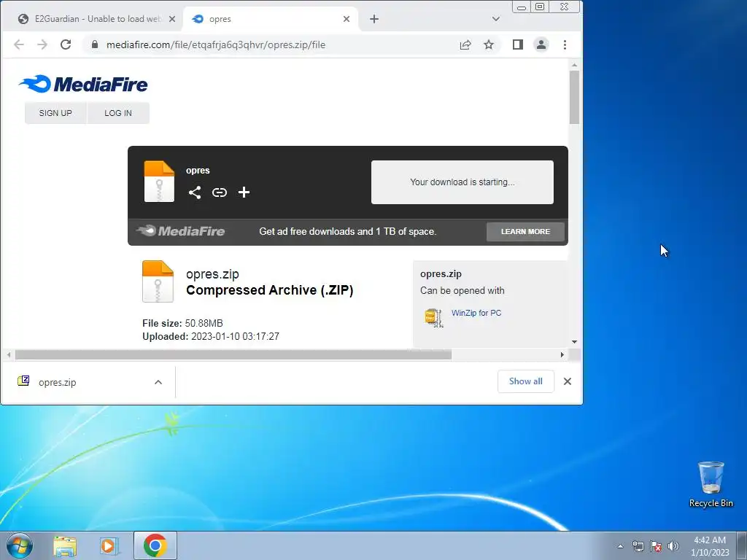Screen dimensions: 747x560
Task: Go forward with the browser forward arrow
Action: click(42, 44)
